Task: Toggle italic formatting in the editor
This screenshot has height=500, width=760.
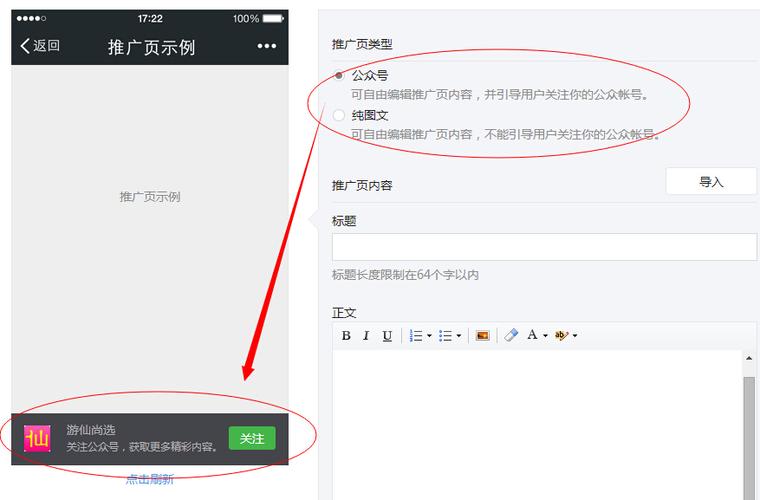Action: (366, 335)
